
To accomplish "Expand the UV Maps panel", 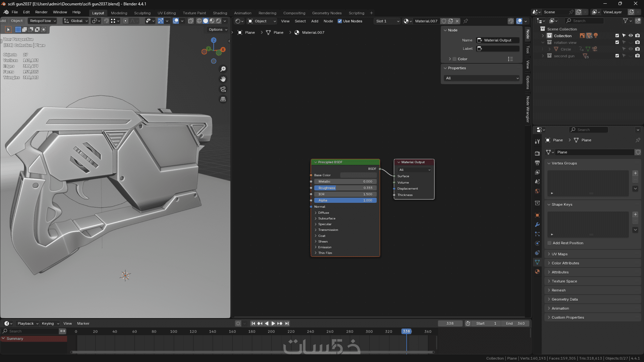I will coord(559,254).
